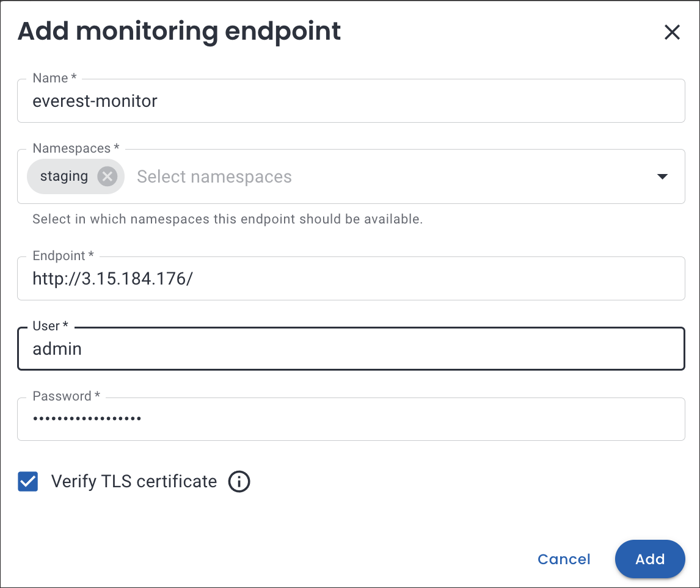This screenshot has height=588, width=700.
Task: Click the Password field label
Action: click(x=65, y=396)
